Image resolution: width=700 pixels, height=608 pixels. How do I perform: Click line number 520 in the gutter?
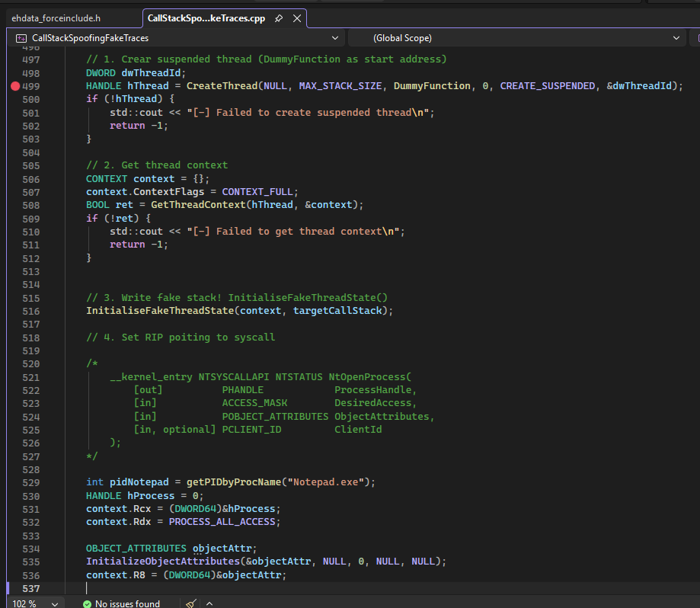[30, 364]
